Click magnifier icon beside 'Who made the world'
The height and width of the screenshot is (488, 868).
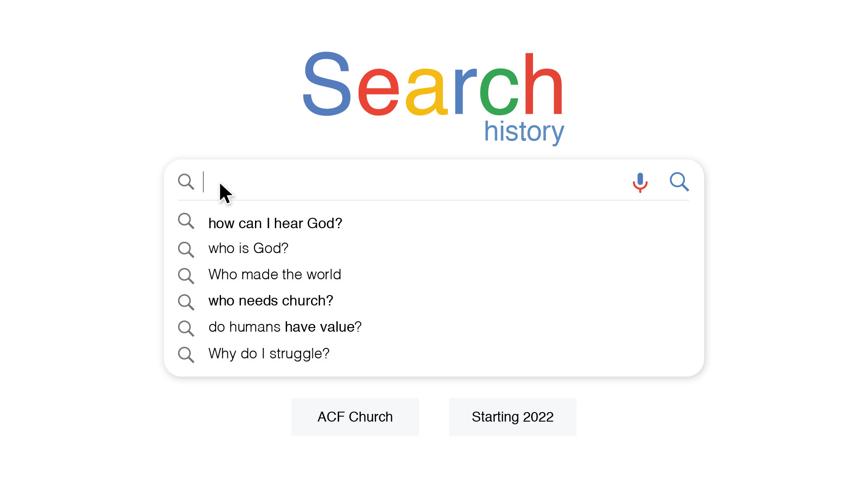(x=186, y=276)
